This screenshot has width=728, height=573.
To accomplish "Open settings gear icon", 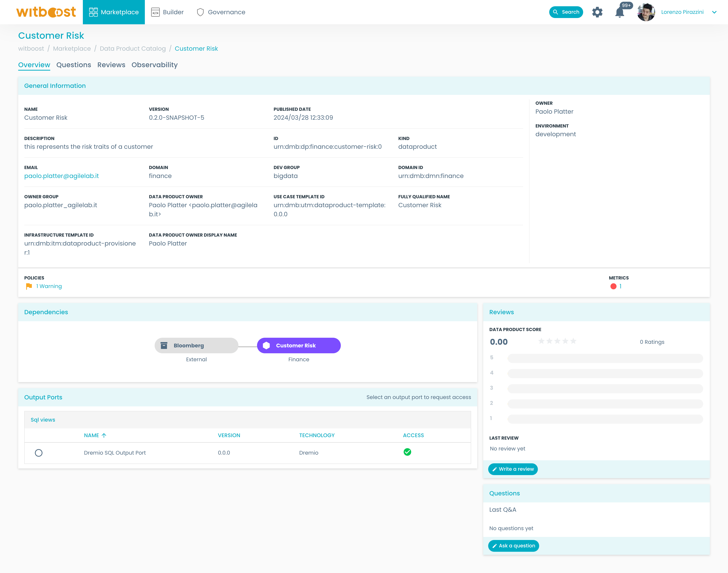I will 597,12.
